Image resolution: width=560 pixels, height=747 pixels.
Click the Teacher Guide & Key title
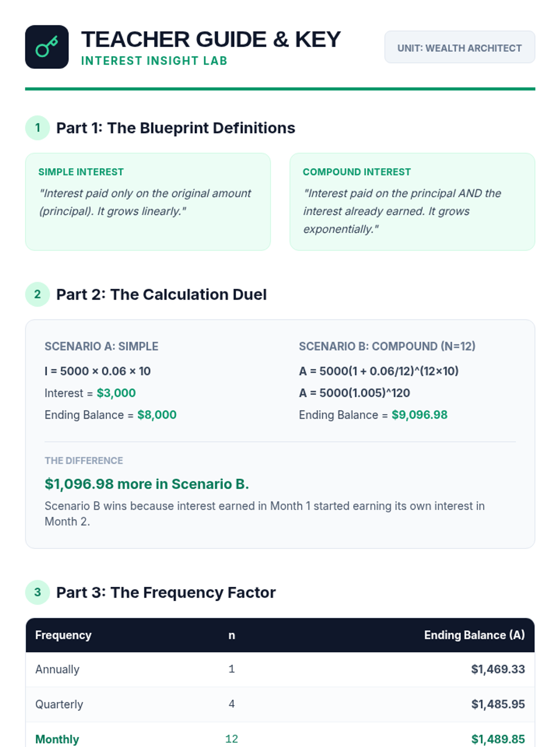pos(211,39)
